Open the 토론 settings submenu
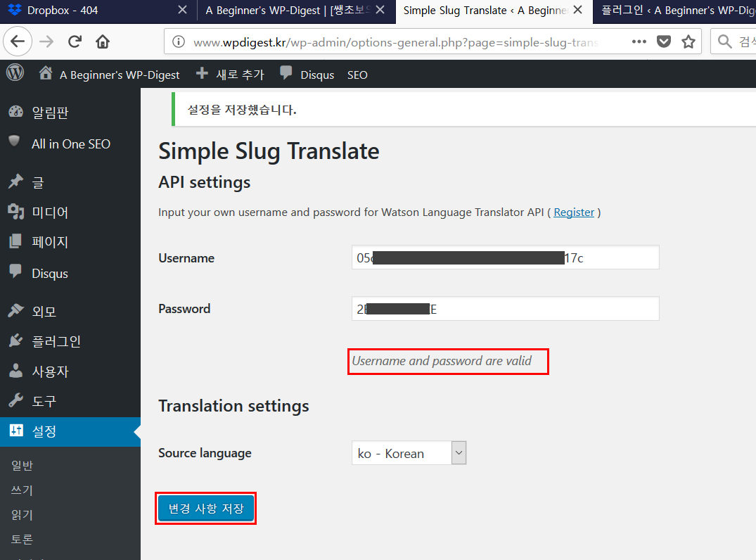 [23, 540]
